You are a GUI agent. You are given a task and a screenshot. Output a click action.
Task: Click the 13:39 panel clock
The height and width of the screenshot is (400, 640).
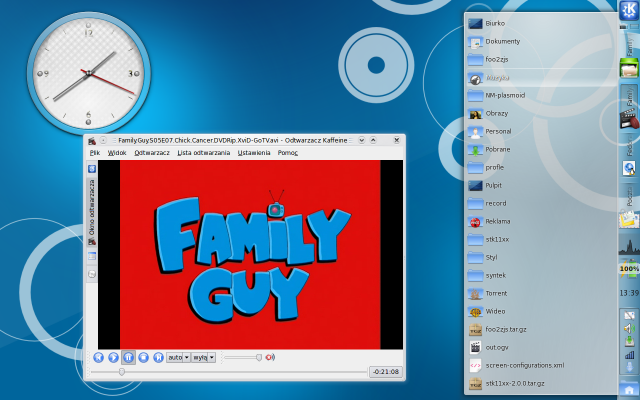[x=629, y=293]
